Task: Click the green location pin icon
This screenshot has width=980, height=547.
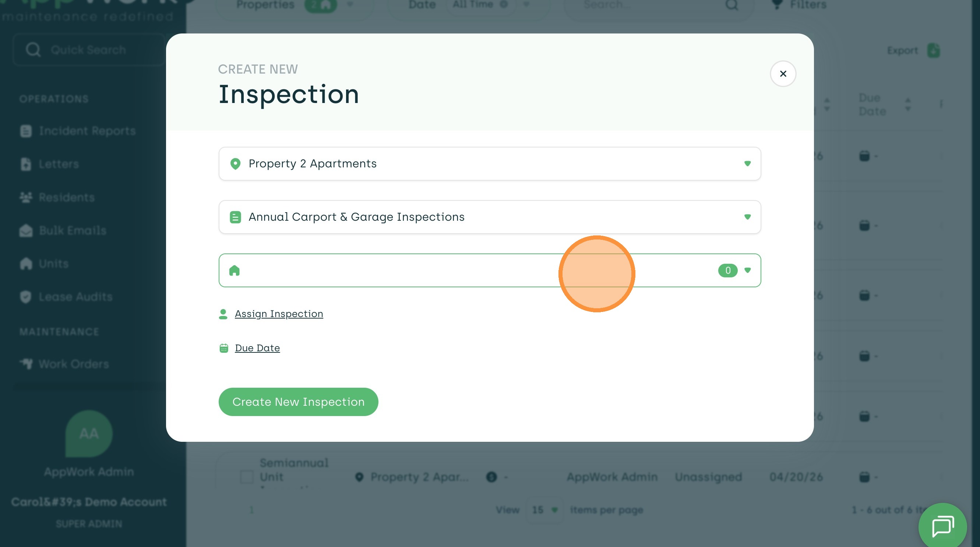Action: point(235,164)
